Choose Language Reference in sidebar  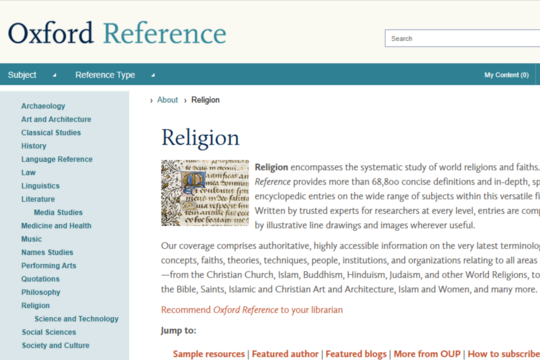tap(57, 159)
